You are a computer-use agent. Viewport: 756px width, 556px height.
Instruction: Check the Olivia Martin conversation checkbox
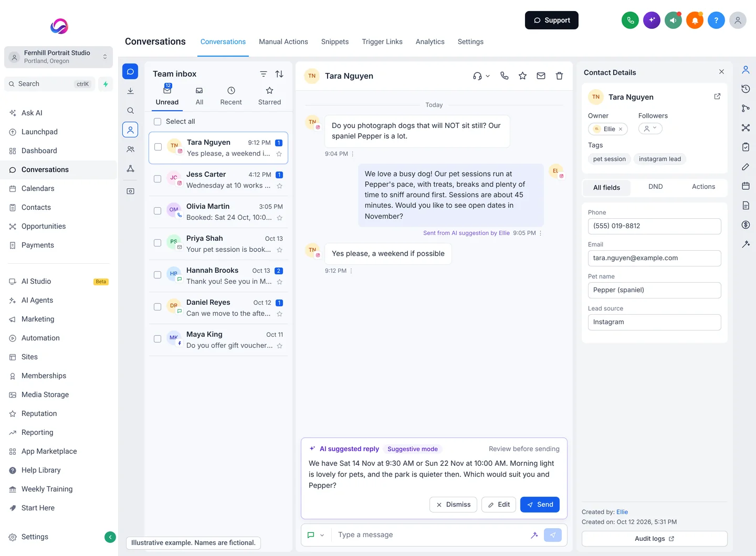coord(157,211)
